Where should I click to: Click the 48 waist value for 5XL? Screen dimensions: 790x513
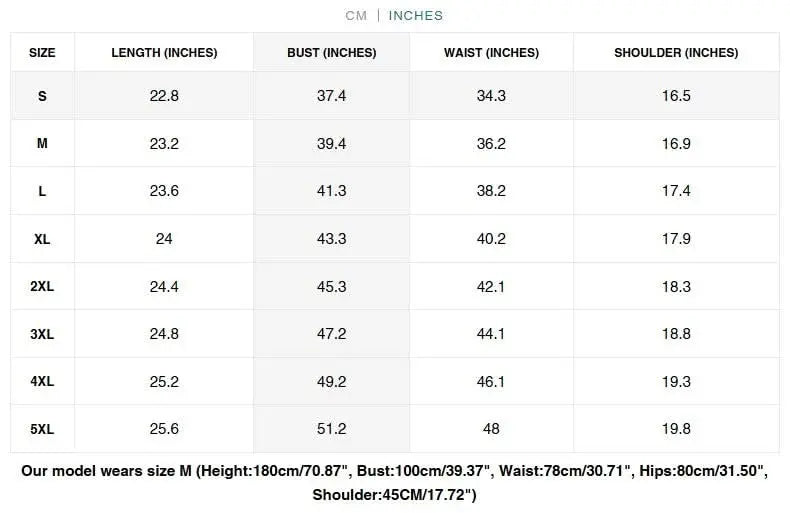(x=491, y=429)
